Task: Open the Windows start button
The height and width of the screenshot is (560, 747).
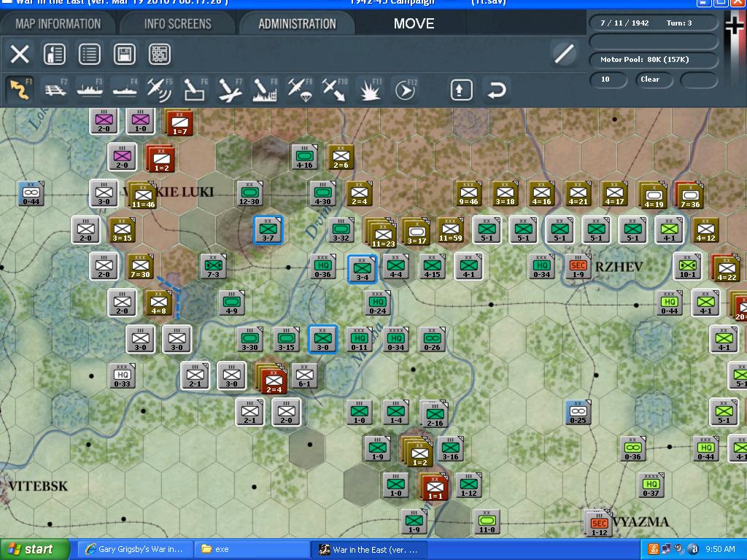Action: [x=34, y=550]
